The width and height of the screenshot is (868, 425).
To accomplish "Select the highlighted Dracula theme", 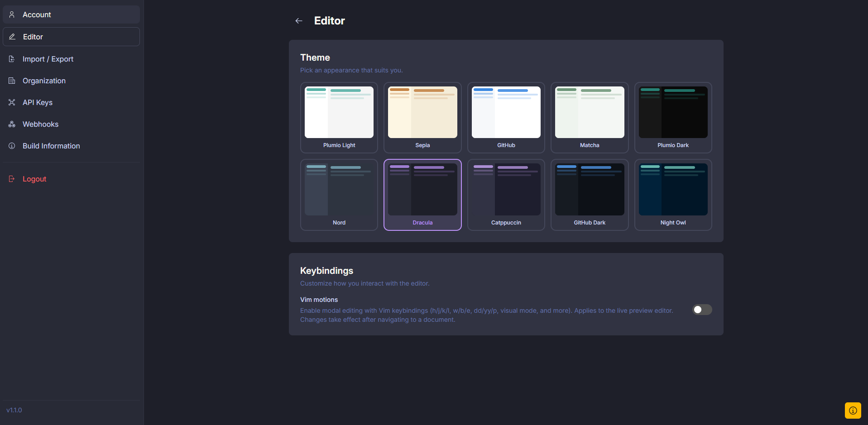I will (x=422, y=195).
